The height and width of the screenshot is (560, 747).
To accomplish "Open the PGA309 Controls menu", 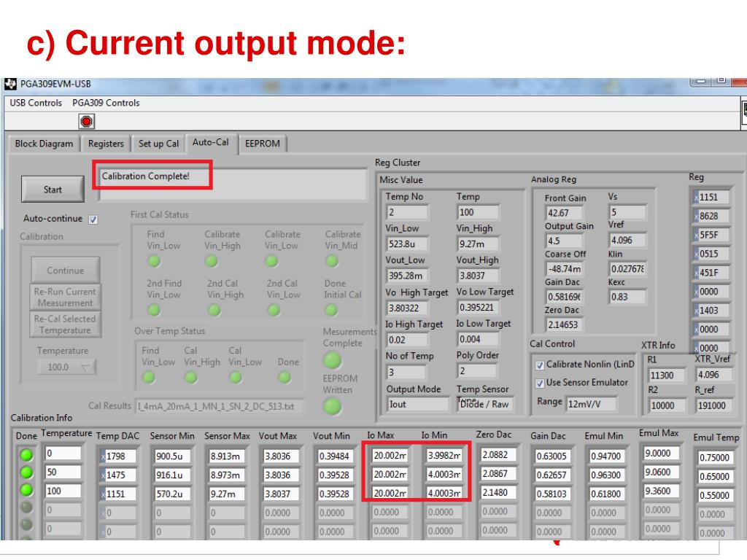I will [x=106, y=103].
